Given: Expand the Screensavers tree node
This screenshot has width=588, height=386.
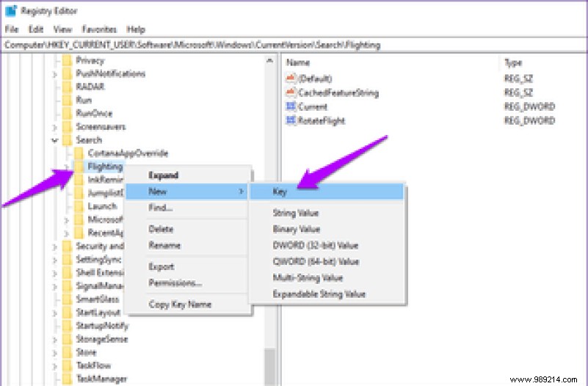Looking at the screenshot, I should pos(55,128).
